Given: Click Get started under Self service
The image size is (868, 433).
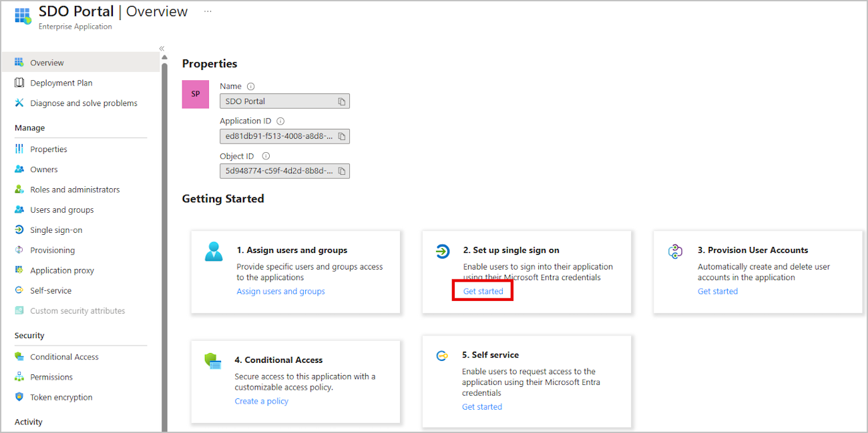Looking at the screenshot, I should 482,407.
